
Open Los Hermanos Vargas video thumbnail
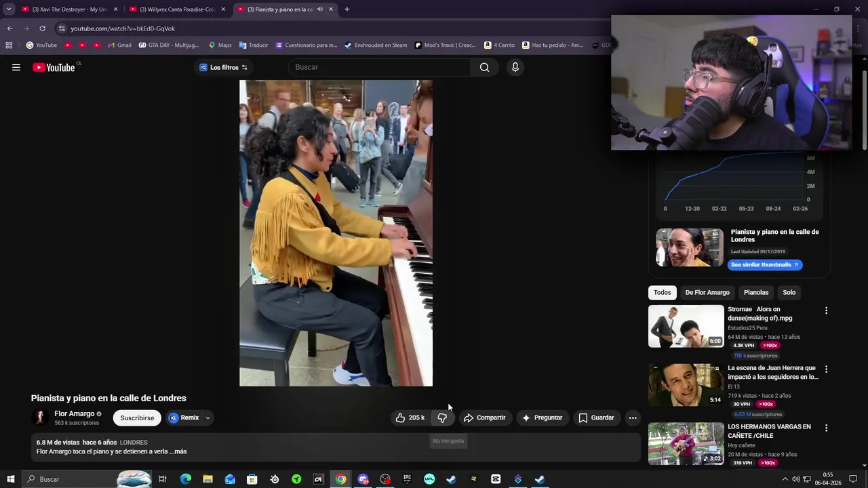click(x=686, y=444)
